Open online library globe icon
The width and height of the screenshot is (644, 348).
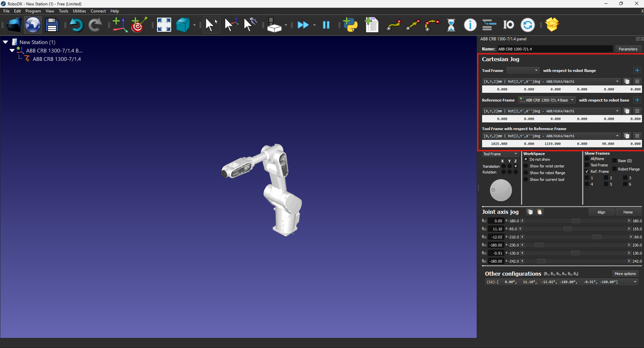click(x=33, y=25)
